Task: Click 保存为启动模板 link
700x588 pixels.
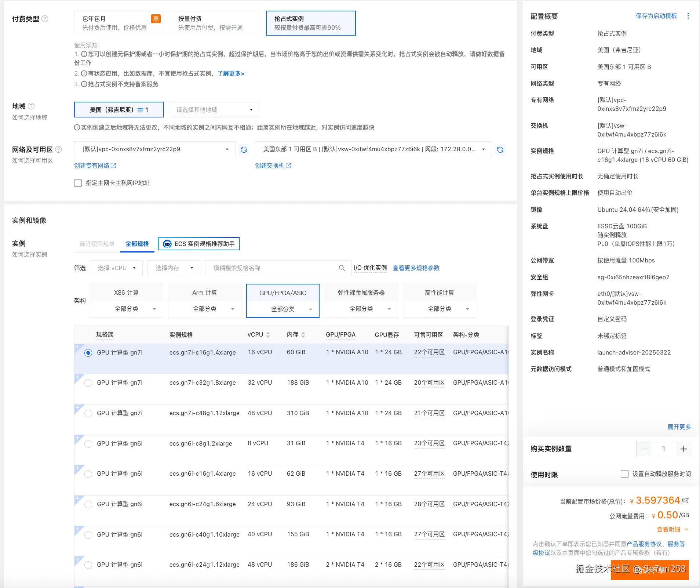Action: (656, 16)
